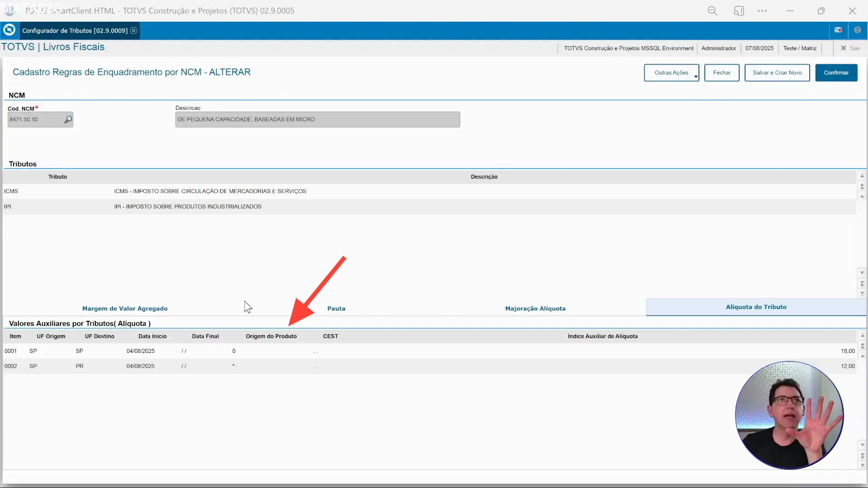The width and height of the screenshot is (868, 488).
Task: Switch to the Pauta tab
Action: [x=336, y=309]
